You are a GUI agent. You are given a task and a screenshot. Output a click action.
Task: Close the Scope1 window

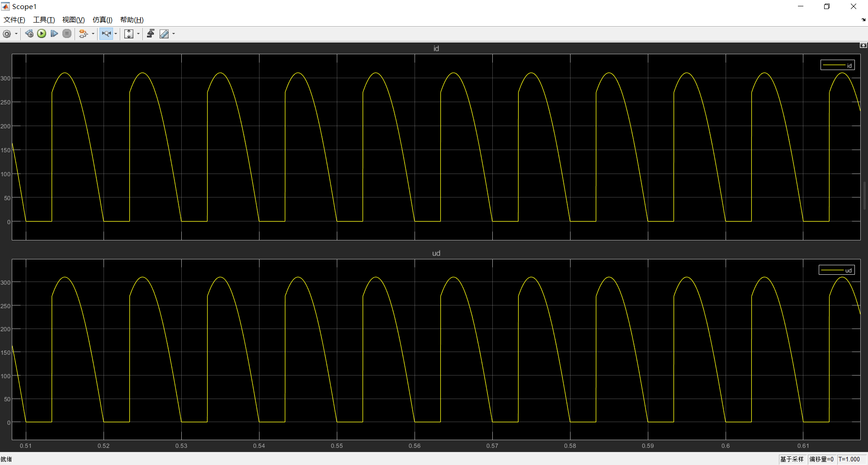click(854, 6)
